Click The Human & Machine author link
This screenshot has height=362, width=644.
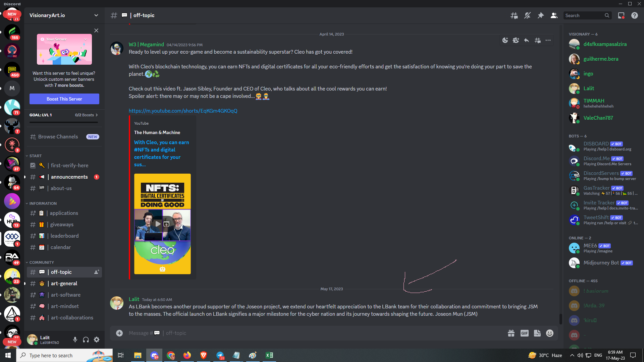coord(157,133)
